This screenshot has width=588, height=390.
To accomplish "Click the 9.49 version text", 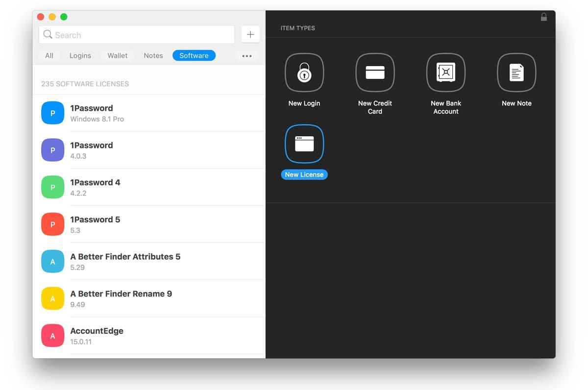I will click(77, 305).
